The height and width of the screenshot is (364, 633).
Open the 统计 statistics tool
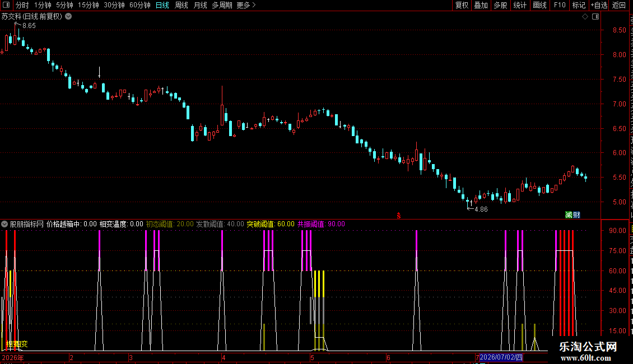point(520,5)
